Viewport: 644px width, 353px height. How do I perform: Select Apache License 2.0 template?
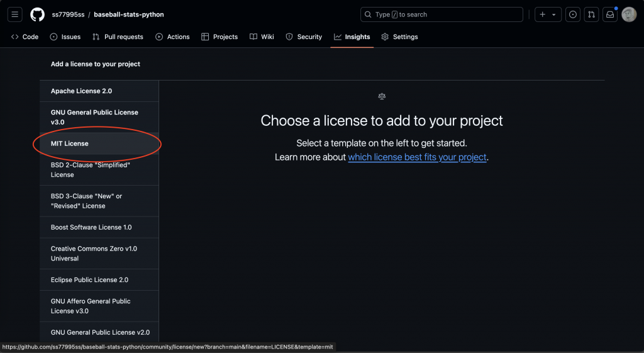pos(99,91)
